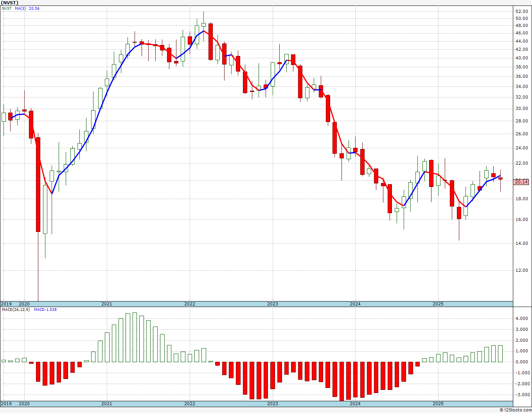532x413 pixels.
Task: Click the 48.00 price level label
Action: tap(521, 26)
